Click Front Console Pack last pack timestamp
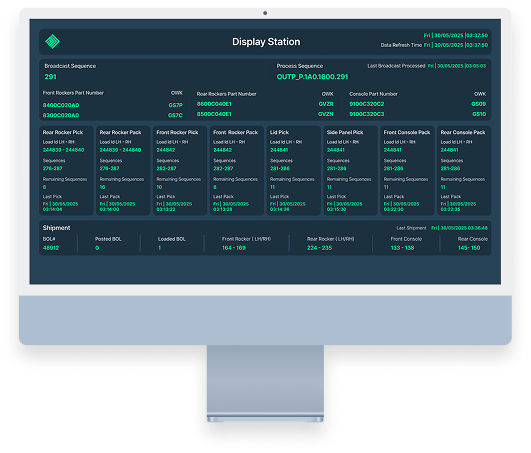 (x=401, y=207)
